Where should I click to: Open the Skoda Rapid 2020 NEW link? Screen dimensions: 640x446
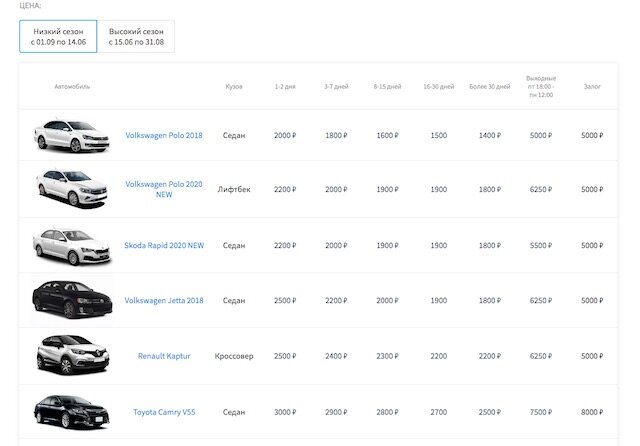164,245
